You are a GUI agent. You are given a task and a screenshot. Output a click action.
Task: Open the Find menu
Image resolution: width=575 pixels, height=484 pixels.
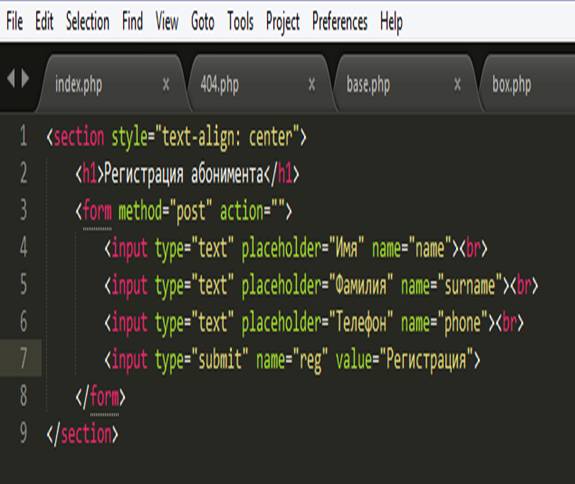132,21
